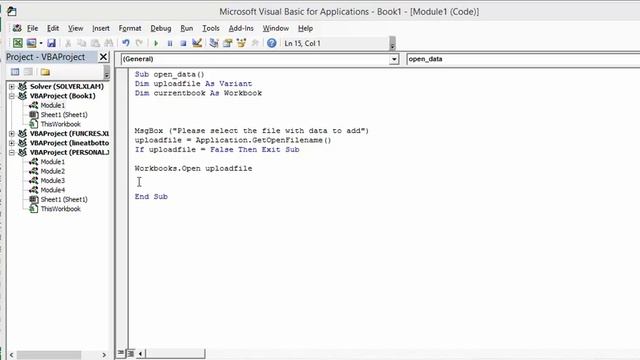640x360 pixels.
Task: Open the (General) object dropdown
Action: coord(394,59)
